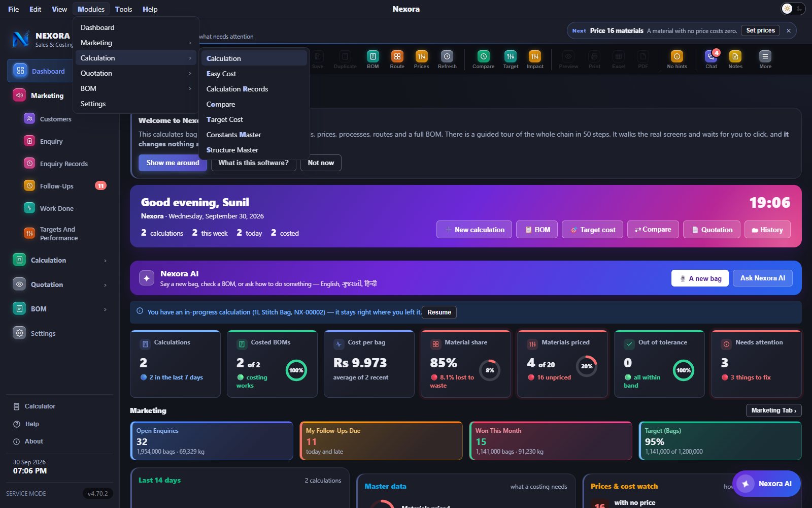Open the Prices toolbar icon
Screen dimensions: 812x508
click(x=421, y=59)
